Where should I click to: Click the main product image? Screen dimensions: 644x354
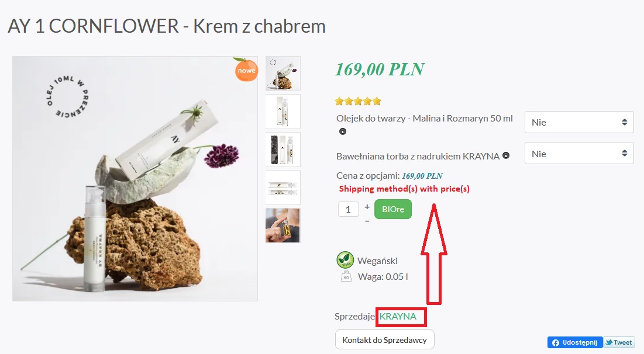coord(135,179)
